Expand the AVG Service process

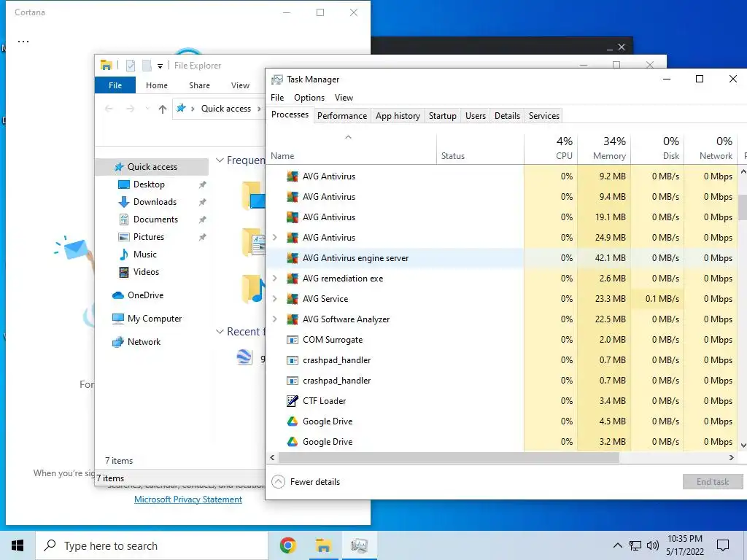click(275, 299)
